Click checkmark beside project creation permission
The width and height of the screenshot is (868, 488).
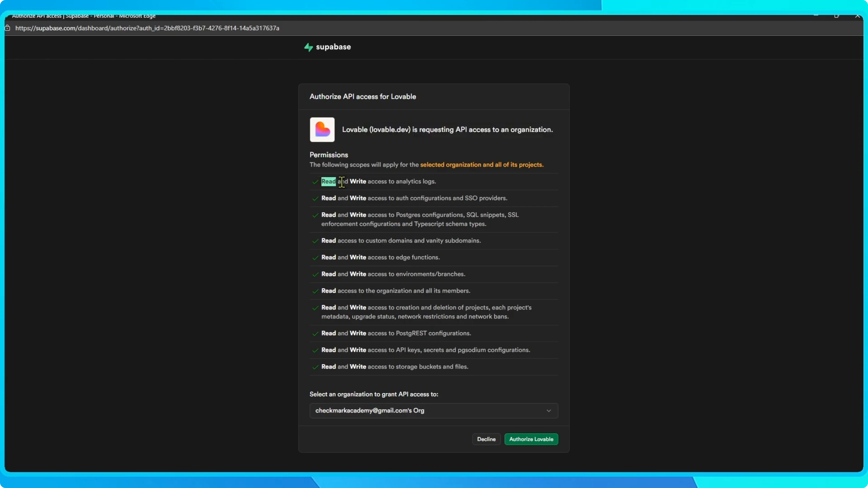click(315, 308)
